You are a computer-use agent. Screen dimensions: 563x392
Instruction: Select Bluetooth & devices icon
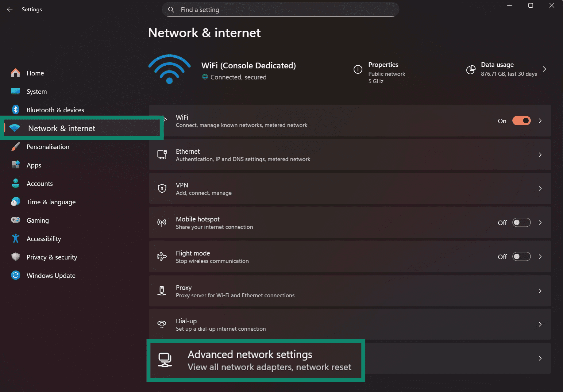coord(15,110)
